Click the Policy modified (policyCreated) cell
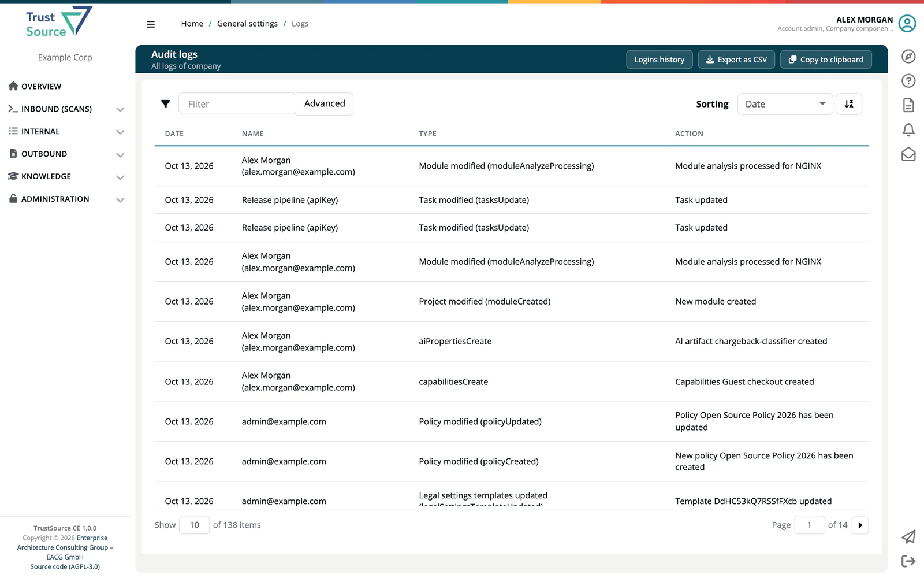This screenshot has width=924, height=578. coord(479,461)
